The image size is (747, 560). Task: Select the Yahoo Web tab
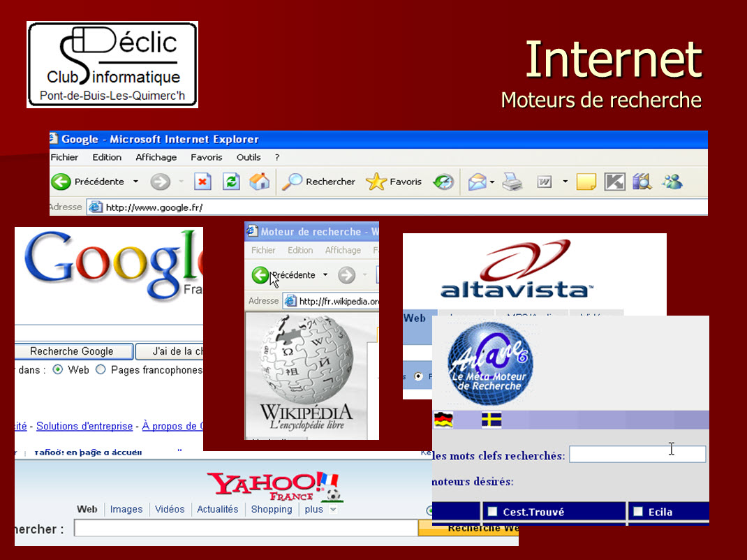point(87,509)
